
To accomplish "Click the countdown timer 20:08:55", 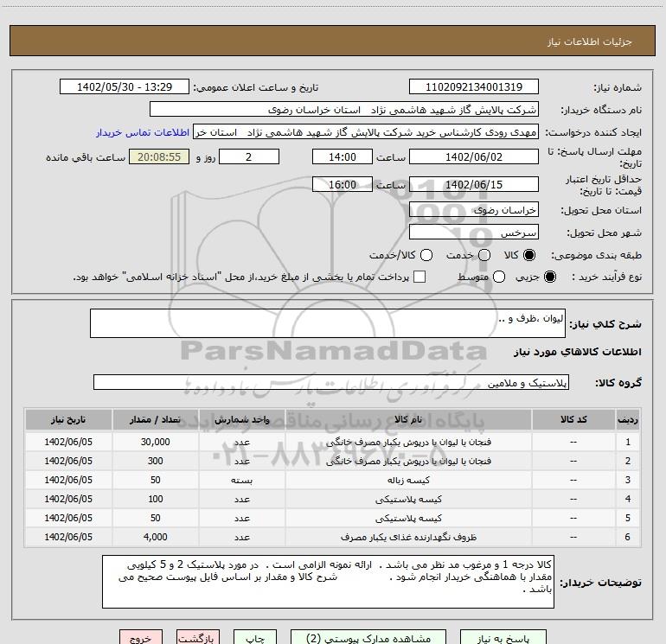I will click(x=159, y=156).
